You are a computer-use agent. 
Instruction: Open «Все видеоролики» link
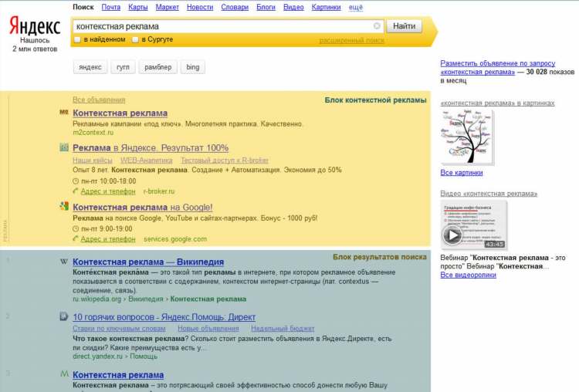pos(469,275)
